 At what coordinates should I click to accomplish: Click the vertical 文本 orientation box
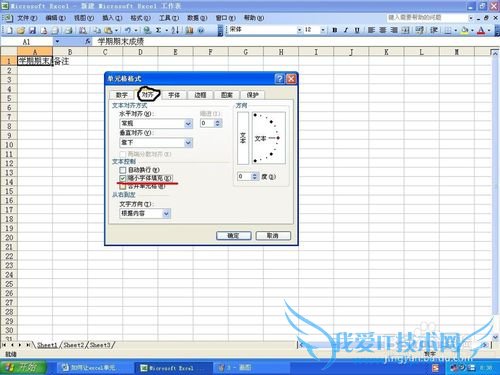243,138
